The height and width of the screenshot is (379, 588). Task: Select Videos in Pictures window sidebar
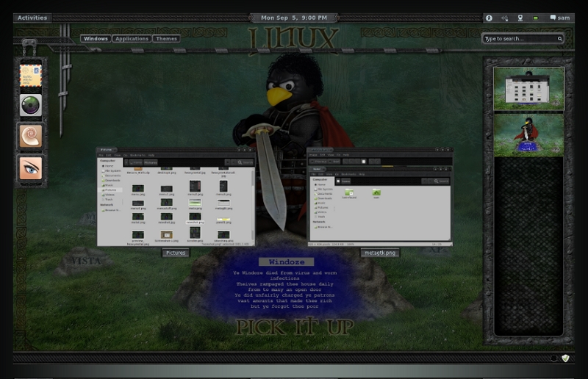(x=109, y=195)
